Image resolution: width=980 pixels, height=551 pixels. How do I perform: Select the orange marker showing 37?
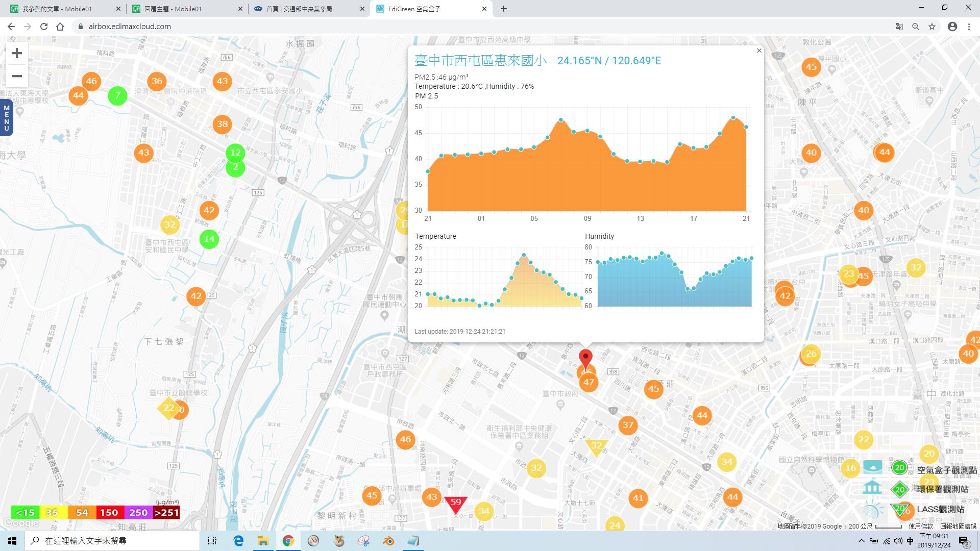(628, 425)
